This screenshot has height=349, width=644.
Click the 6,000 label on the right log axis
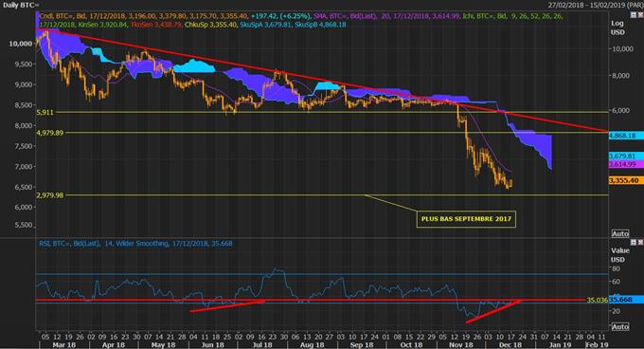tap(621, 111)
